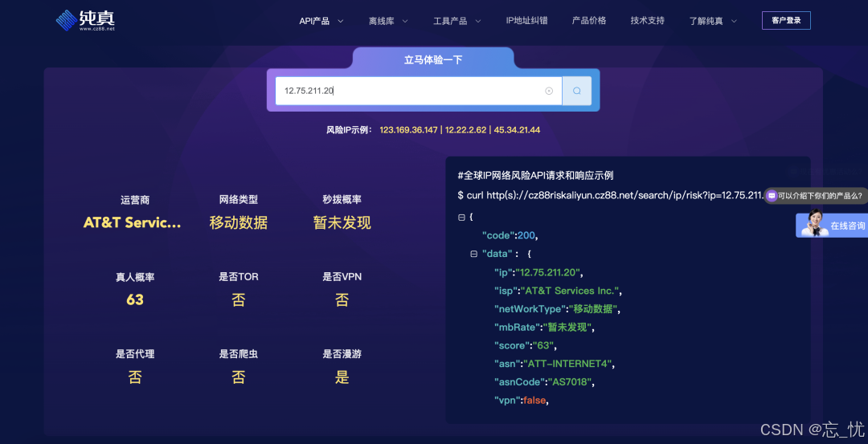The height and width of the screenshot is (444, 868).
Task: Click the 是 value under 是否漫游
Action: 342,377
